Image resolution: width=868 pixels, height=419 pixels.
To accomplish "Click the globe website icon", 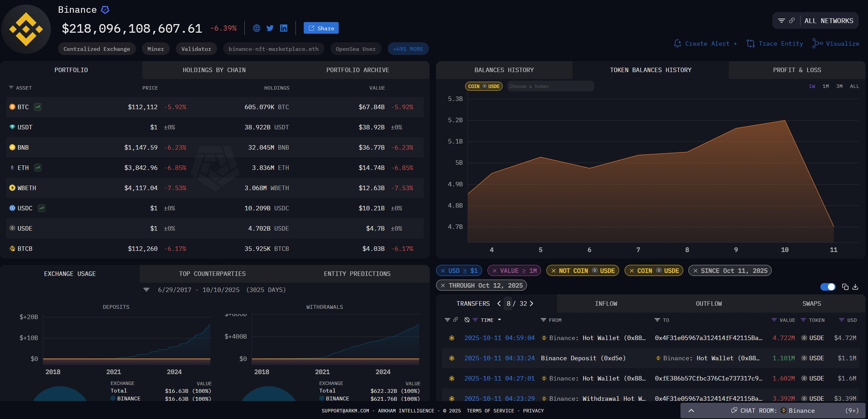I will coord(256,28).
